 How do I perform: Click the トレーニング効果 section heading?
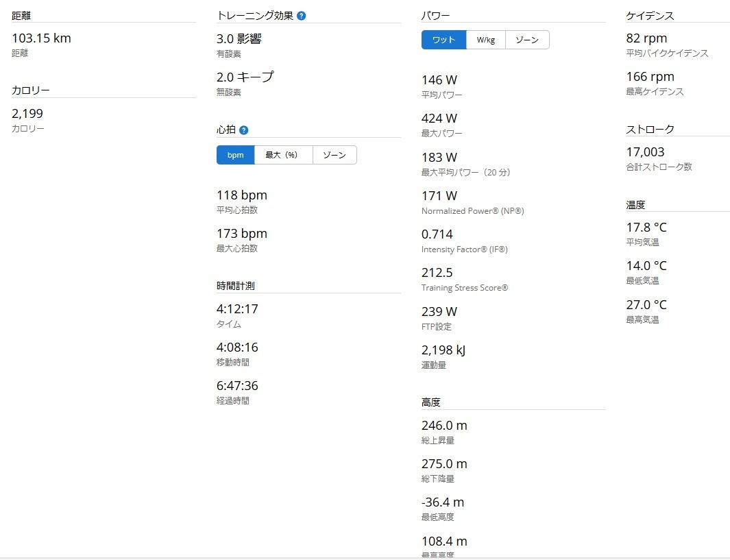tap(255, 16)
